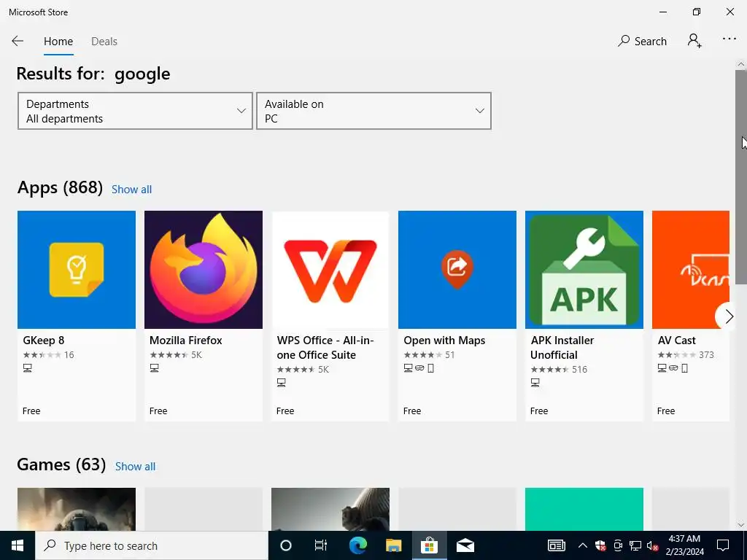Click the GKeep 8 title text
This screenshot has height=560, width=747.
coord(43,341)
